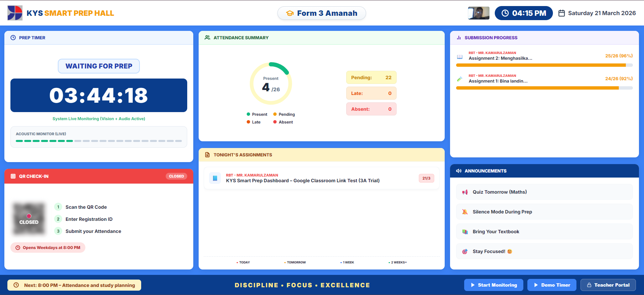Viewport: 644px width, 295px height.
Task: Click the muted bell icon on Silence Mode
Action: 465,212
